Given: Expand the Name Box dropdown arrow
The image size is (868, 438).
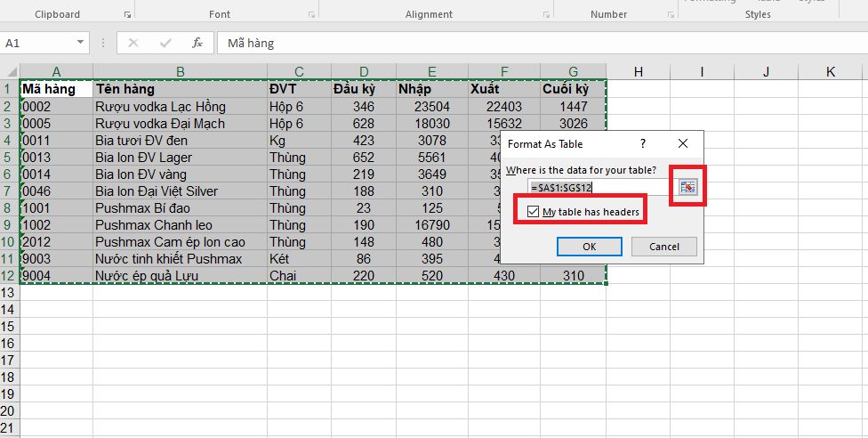Looking at the screenshot, I should tap(81, 43).
